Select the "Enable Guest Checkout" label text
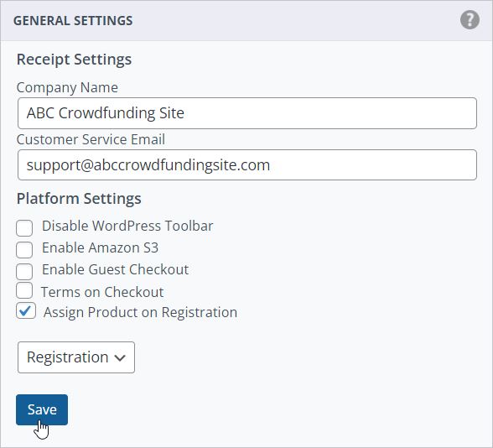 116,269
